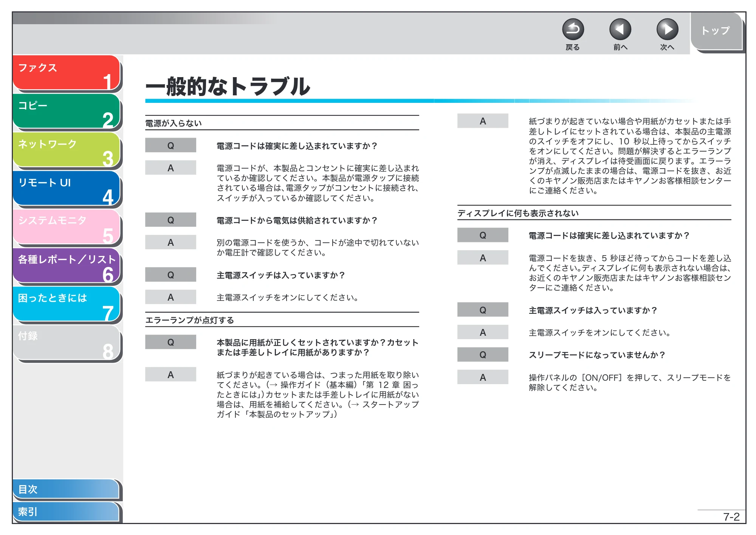Open 各種レポート／リスト chapter 6
756x535 pixels.
click(67, 266)
